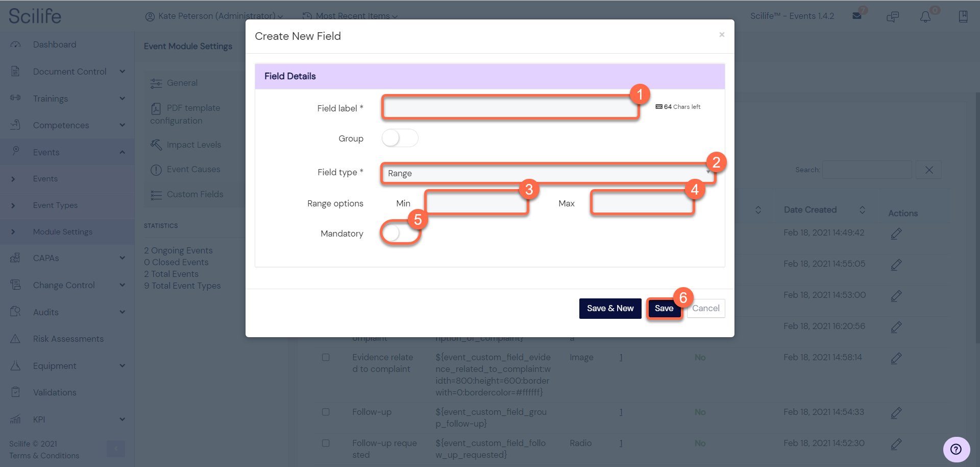Close the Create New Field dialog
Screen dimensions: 980x467
click(722, 34)
